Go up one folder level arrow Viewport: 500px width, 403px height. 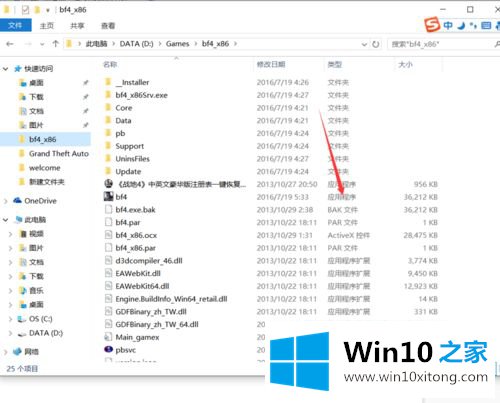pos(56,44)
